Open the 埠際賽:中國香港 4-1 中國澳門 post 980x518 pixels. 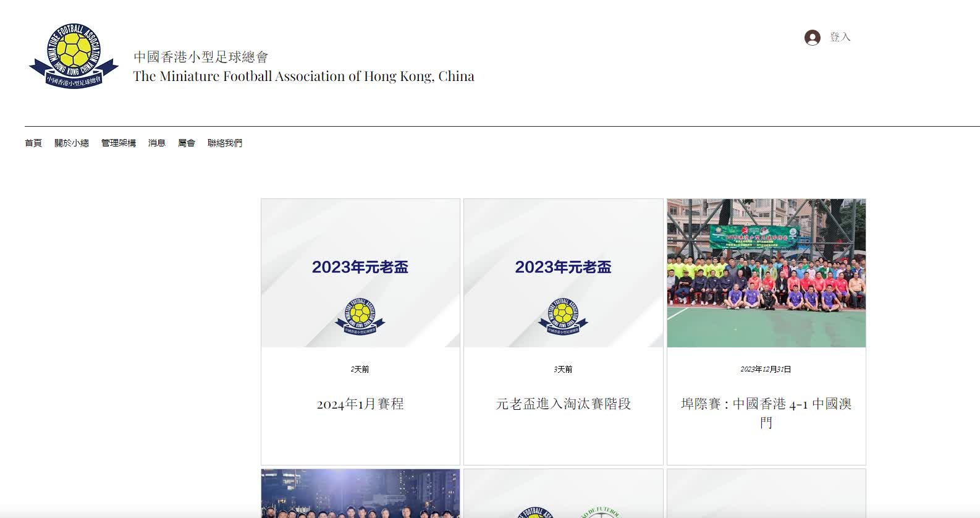point(766,413)
